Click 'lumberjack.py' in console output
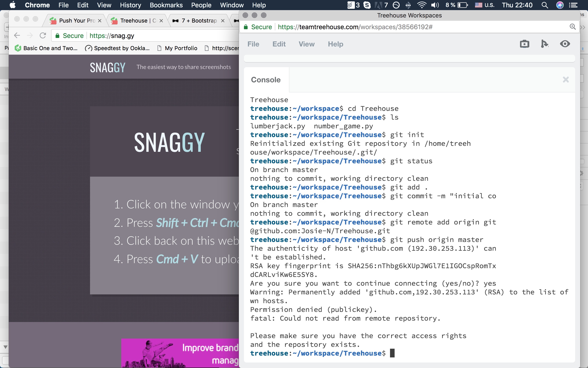Image resolution: width=588 pixels, height=368 pixels. click(277, 126)
